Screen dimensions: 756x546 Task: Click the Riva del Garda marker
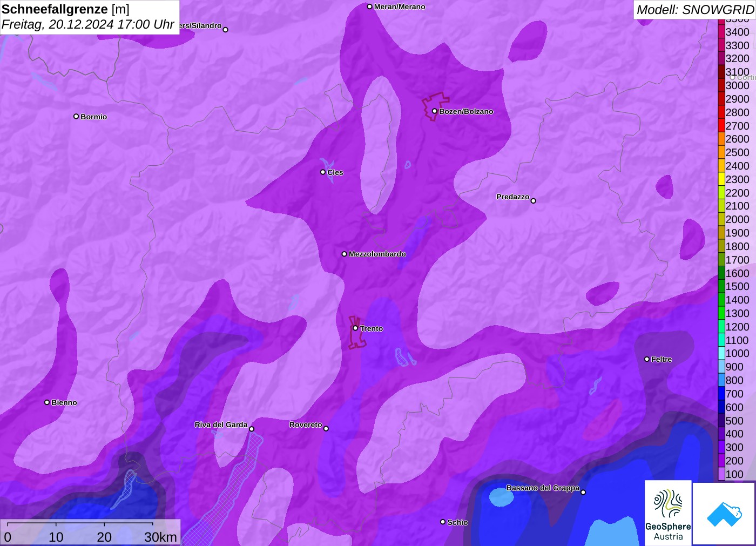(252, 429)
